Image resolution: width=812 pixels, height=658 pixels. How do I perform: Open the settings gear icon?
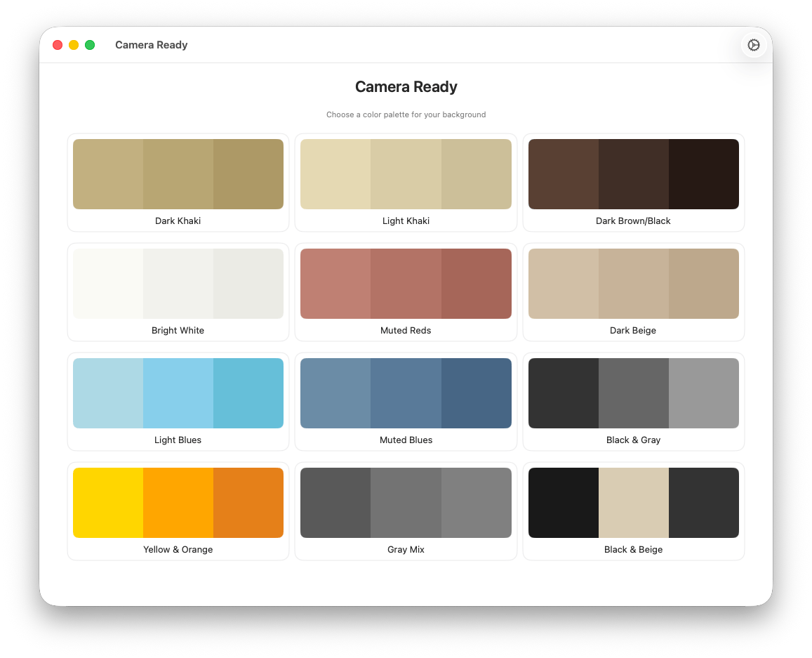point(753,44)
